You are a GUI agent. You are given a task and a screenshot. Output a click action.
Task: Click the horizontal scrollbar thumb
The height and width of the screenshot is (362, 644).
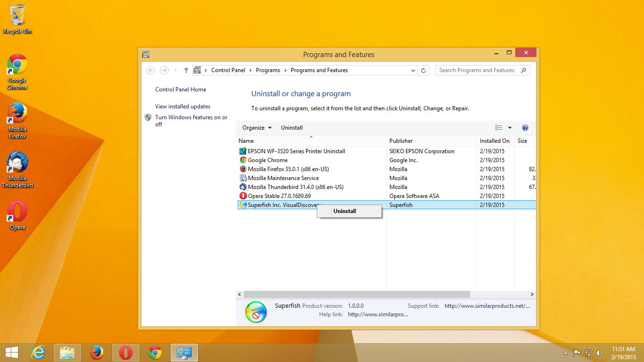tap(357, 294)
